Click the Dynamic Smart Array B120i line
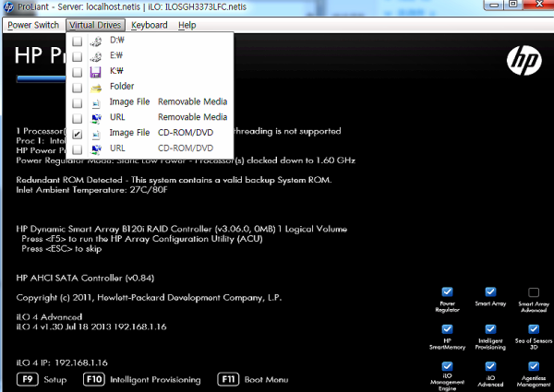This screenshot has height=392, width=554. pos(182,229)
